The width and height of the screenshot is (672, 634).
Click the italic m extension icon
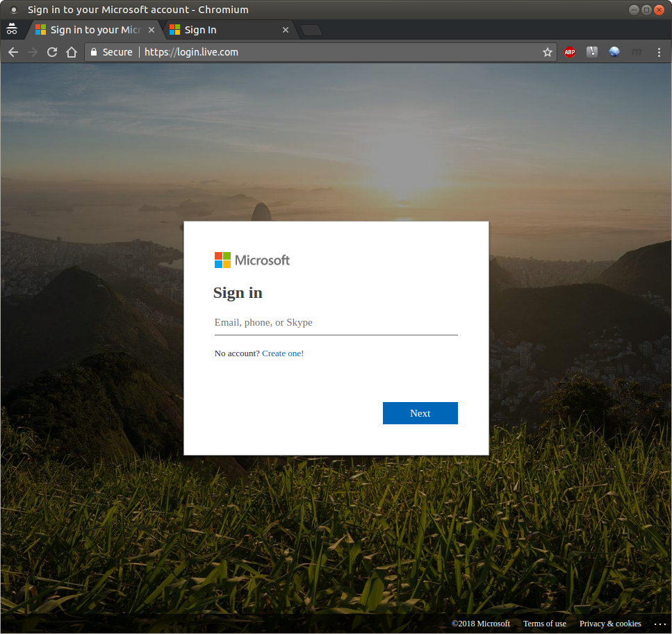tap(636, 52)
